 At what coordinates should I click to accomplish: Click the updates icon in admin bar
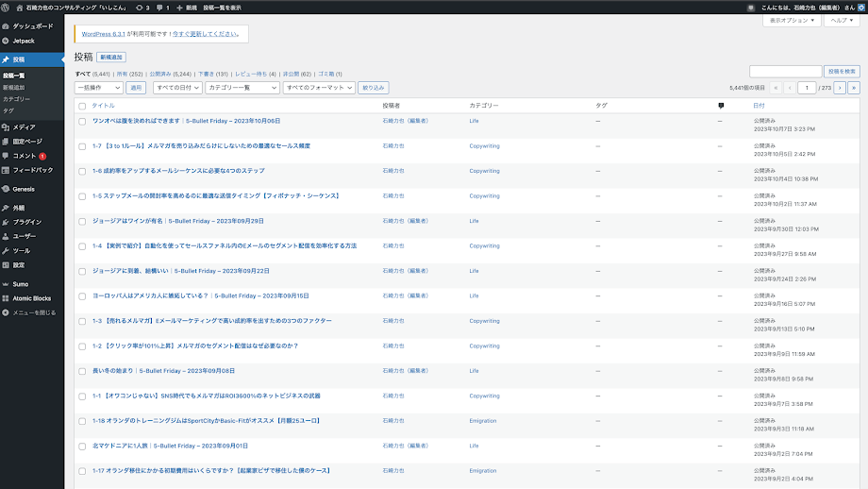pyautogui.click(x=140, y=7)
